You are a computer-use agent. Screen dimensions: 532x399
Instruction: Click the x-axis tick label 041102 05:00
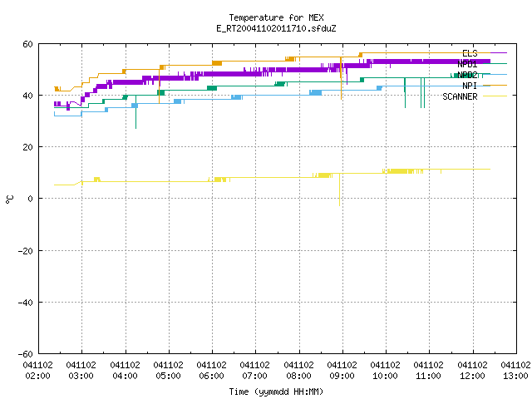click(x=168, y=371)
